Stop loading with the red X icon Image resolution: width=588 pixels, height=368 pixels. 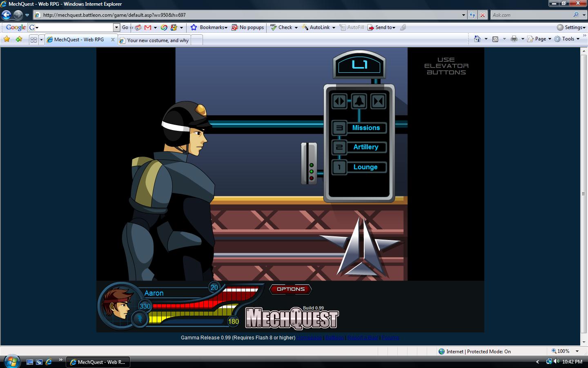click(482, 15)
